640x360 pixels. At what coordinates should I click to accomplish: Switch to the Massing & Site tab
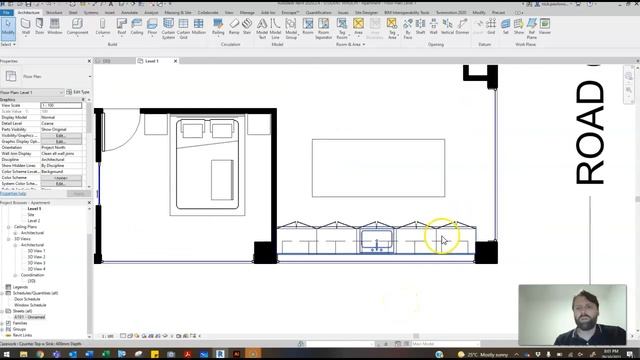pyautogui.click(x=178, y=13)
